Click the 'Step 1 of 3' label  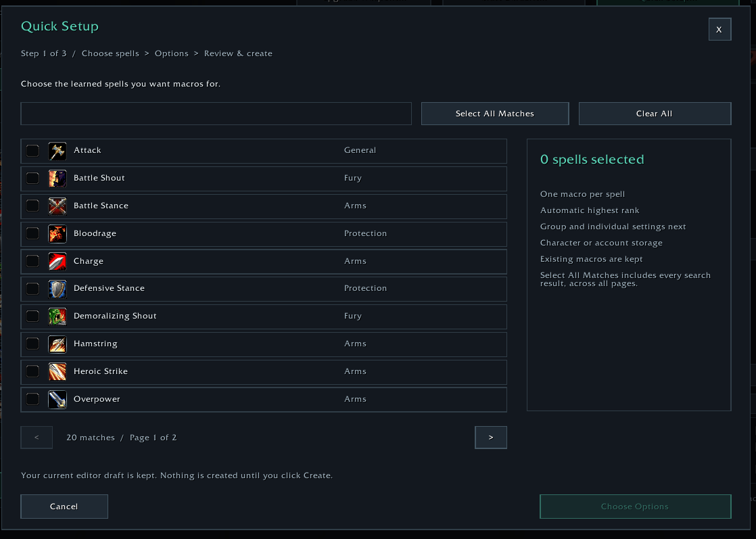coord(44,53)
